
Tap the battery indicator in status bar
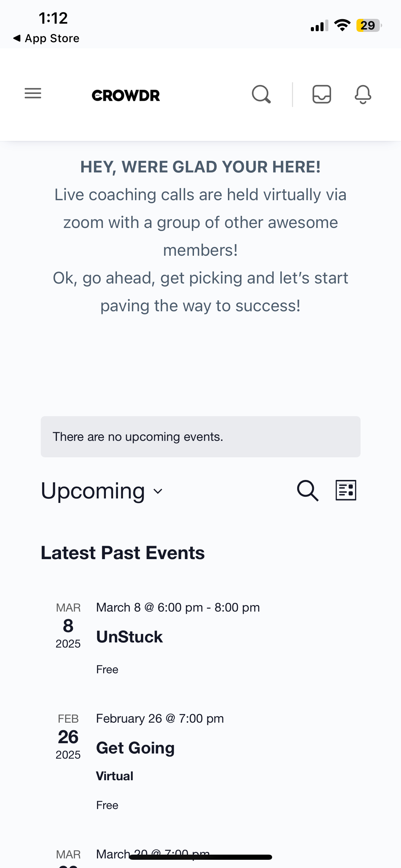point(368,25)
